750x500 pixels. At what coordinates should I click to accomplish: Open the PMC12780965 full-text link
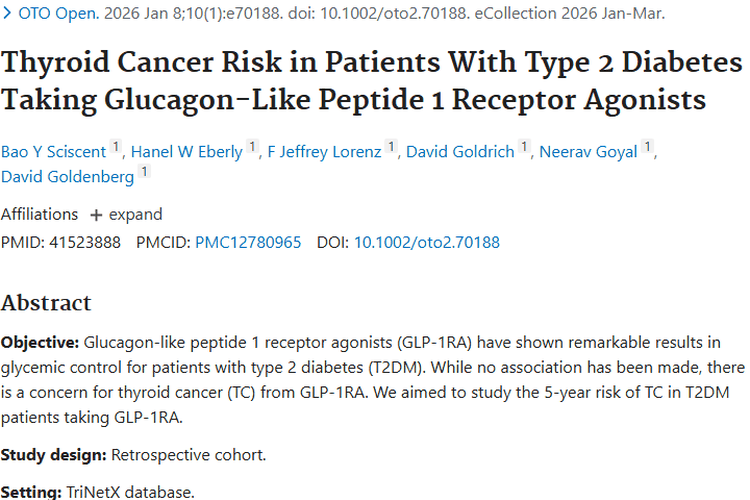248,242
